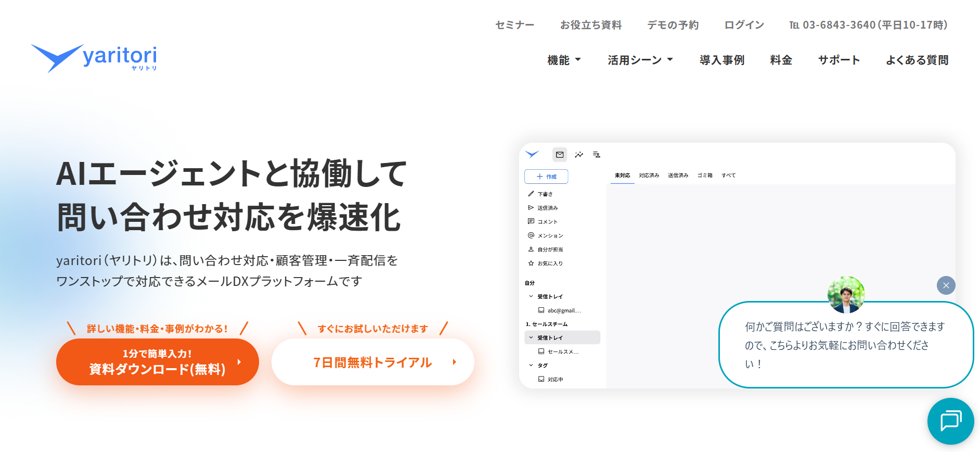Click the person icon beside 自分が担当
980x452 pixels.
pos(531,249)
